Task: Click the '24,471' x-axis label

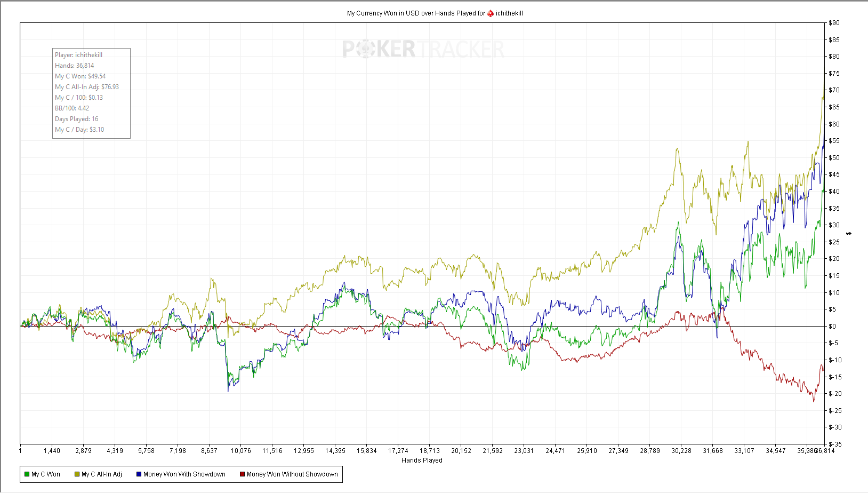Action: tap(555, 451)
